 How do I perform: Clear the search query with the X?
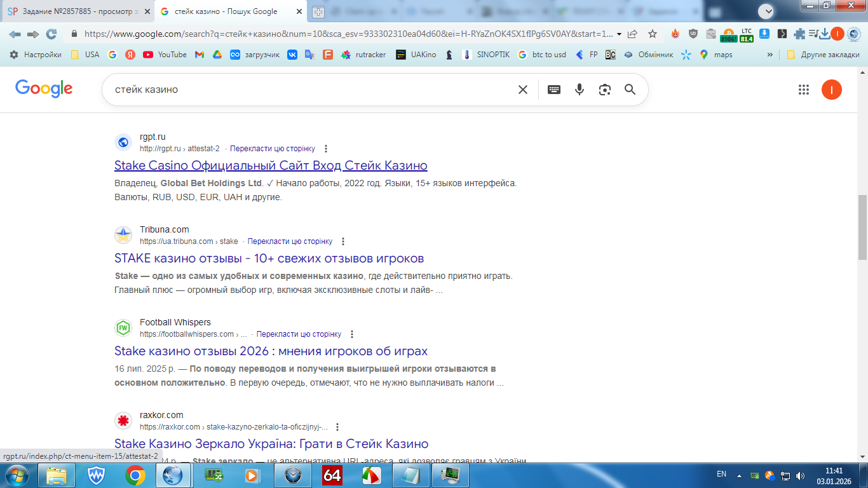523,90
